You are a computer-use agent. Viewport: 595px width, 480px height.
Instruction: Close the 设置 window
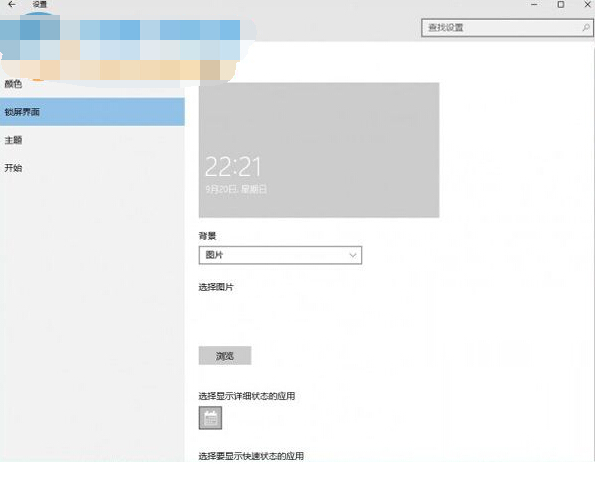pos(587,5)
